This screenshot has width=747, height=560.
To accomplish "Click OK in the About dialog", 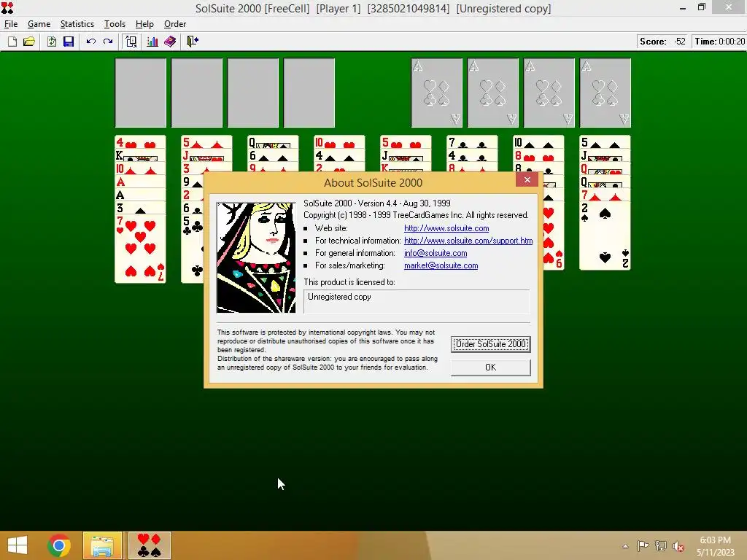I will tap(491, 367).
